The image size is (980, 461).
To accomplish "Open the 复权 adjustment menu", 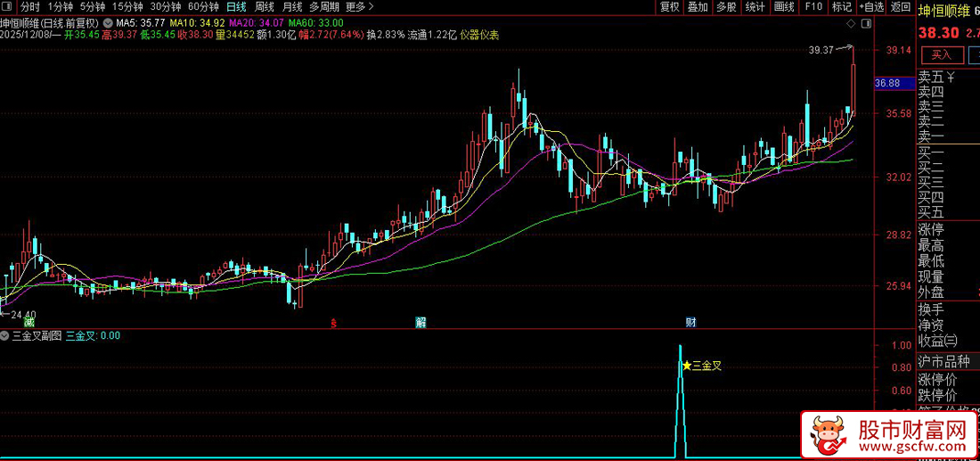I will 669,7.
